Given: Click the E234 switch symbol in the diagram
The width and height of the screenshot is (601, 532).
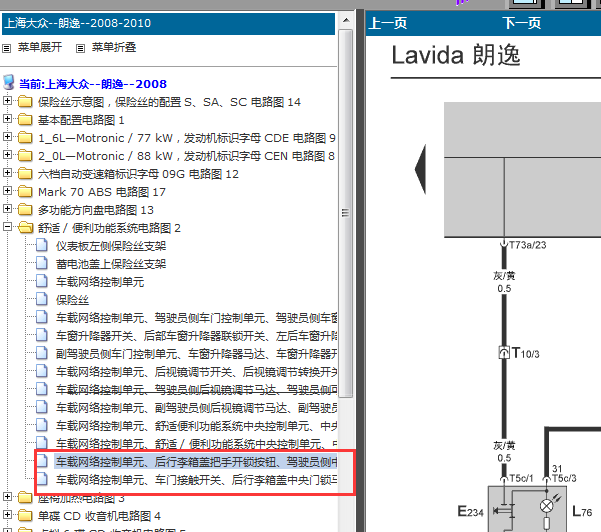Looking at the screenshot, I should (501, 511).
